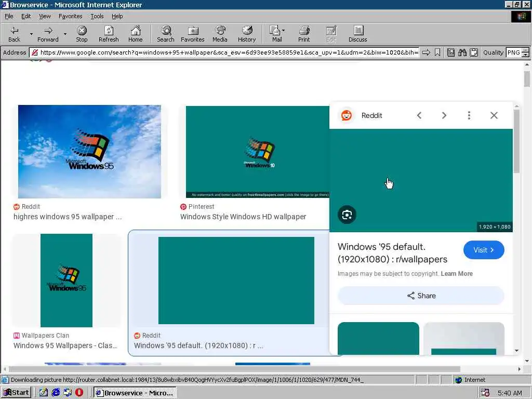
Task: Open the first related teal thumbnail in the preview panel
Action: 378,339
